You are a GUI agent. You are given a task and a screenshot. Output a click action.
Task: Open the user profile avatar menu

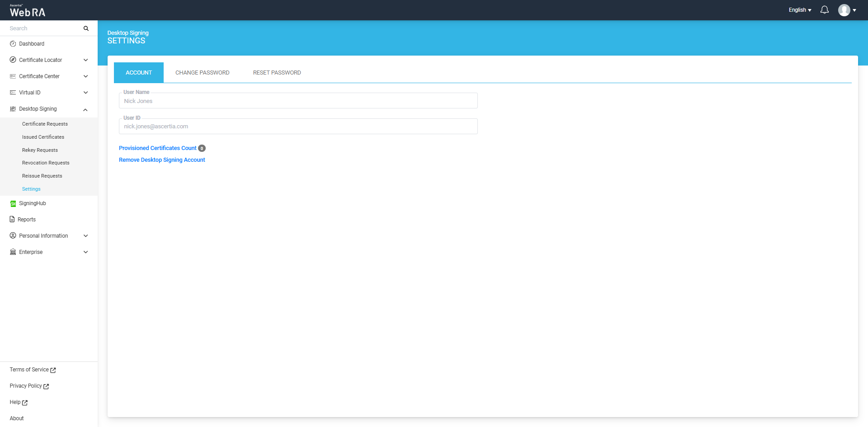(x=844, y=10)
